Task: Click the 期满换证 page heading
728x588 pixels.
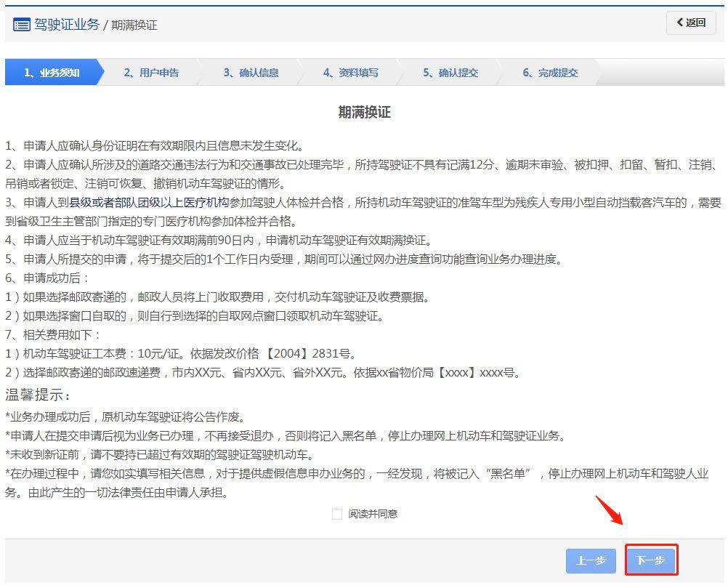Action: point(364,113)
